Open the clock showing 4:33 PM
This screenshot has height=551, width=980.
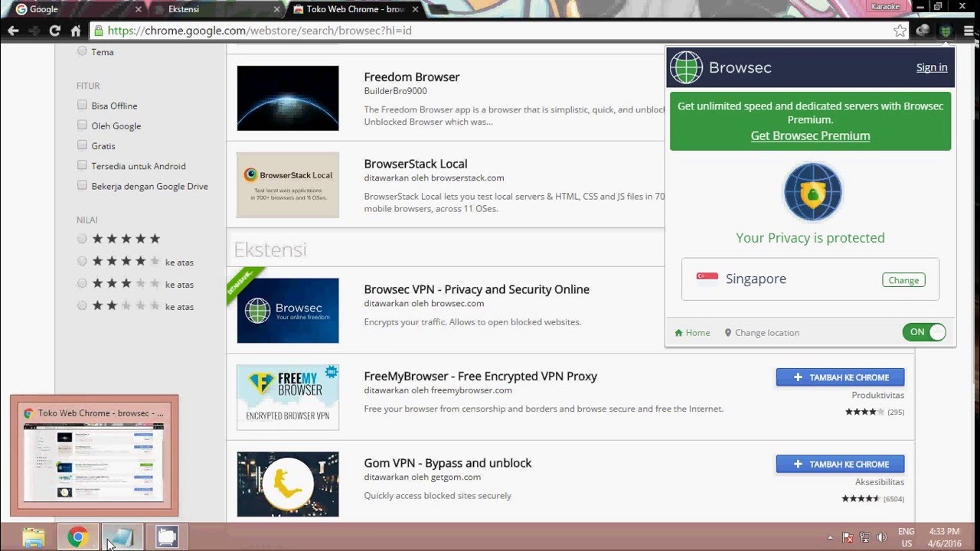click(x=944, y=537)
